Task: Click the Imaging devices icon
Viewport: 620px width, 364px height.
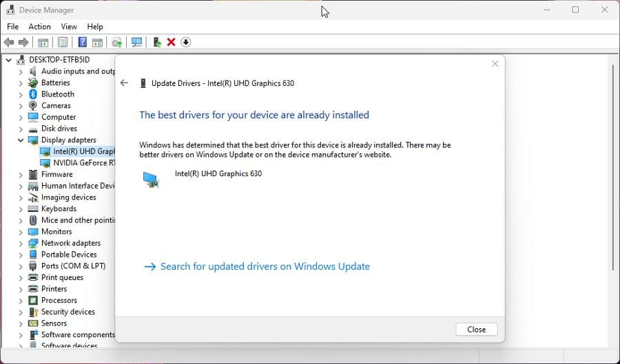Action: pos(33,197)
